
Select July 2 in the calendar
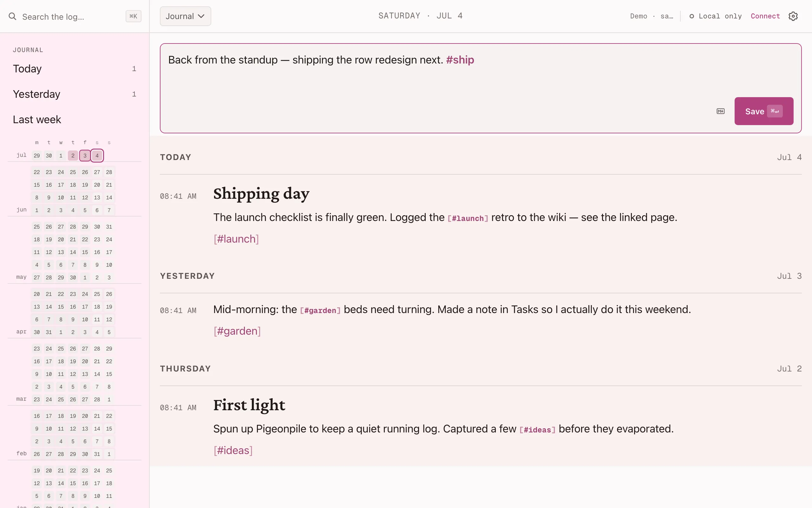73,156
